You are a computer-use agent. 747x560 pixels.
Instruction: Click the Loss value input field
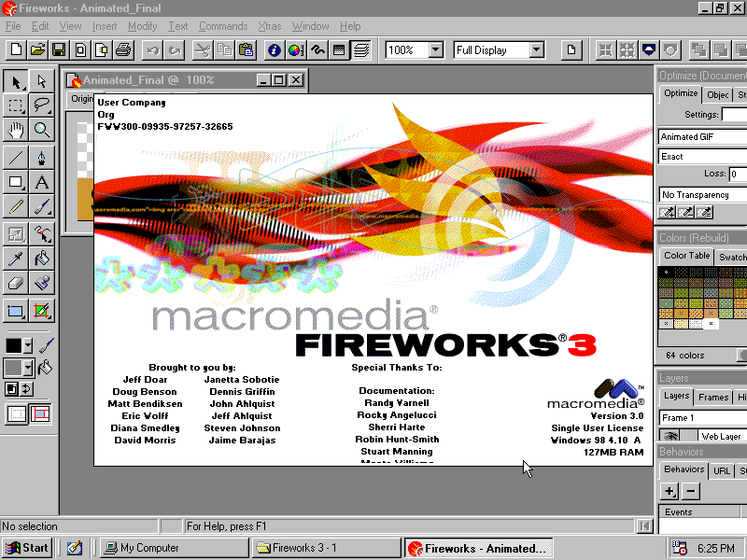point(738,174)
